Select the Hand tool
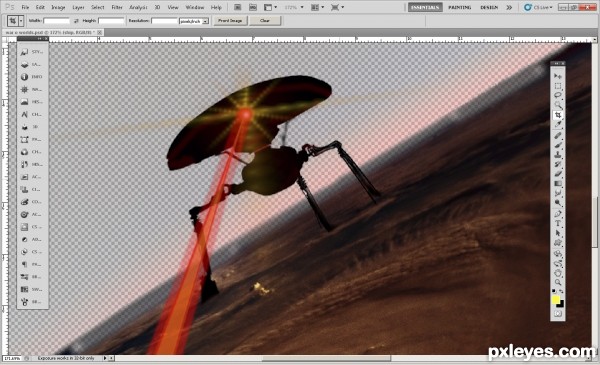 click(558, 273)
